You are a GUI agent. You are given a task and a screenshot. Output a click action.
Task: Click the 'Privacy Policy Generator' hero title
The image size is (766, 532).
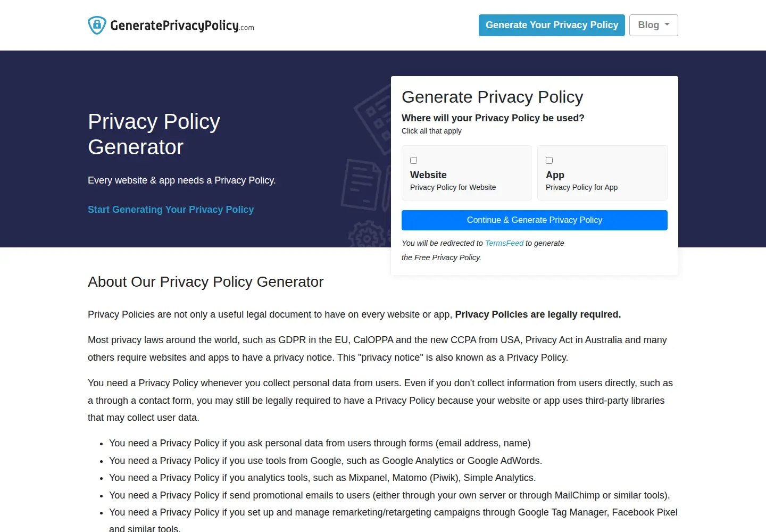[154, 134]
